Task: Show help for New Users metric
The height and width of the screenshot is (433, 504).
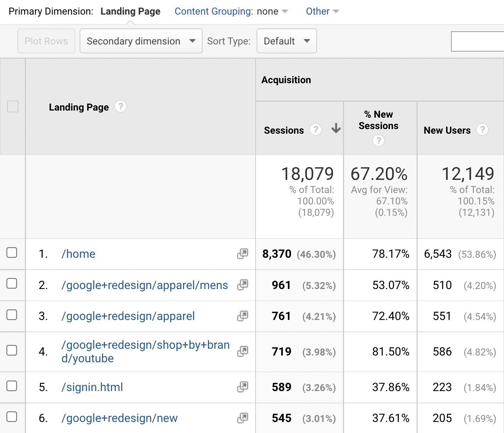Action: click(482, 129)
